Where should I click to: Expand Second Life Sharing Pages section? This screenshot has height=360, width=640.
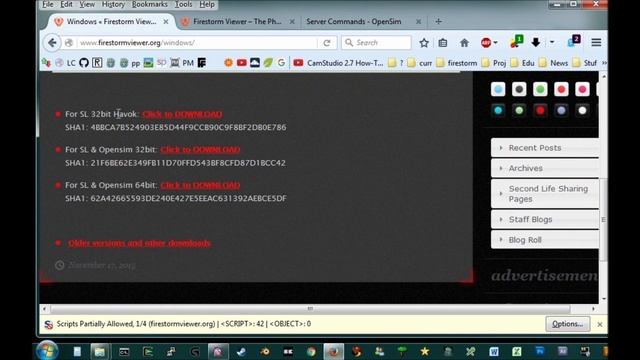pyautogui.click(x=545, y=194)
